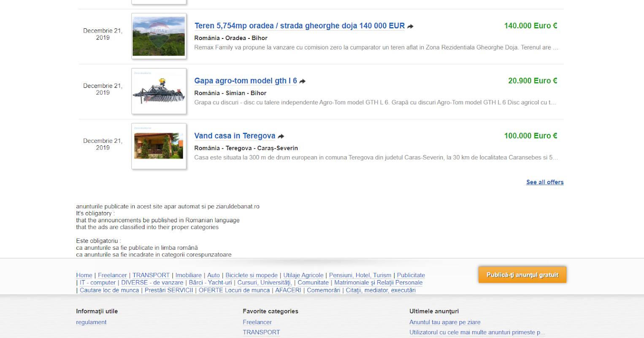This screenshot has width=644, height=338.
Task: Open Biciclete si mopede category
Action: click(x=252, y=275)
